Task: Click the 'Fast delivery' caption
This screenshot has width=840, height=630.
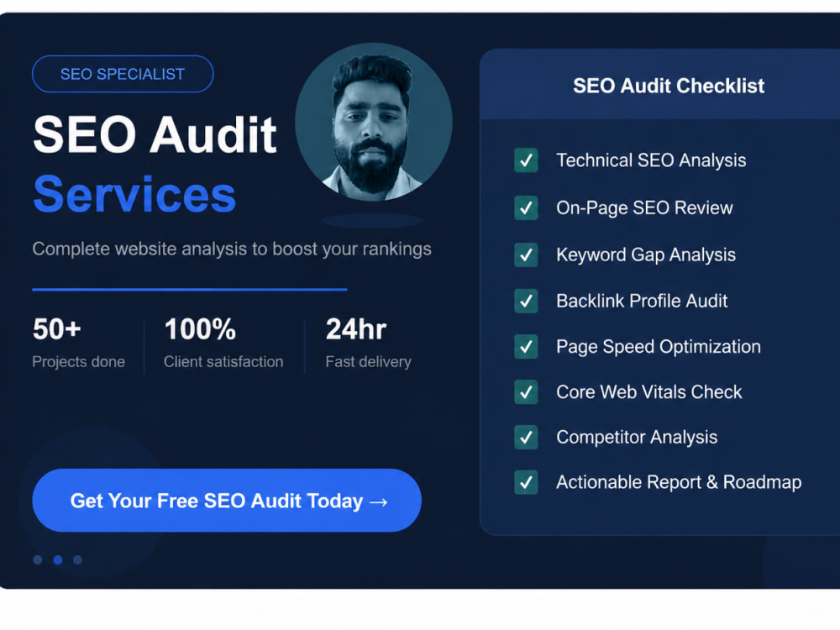Action: (x=369, y=361)
